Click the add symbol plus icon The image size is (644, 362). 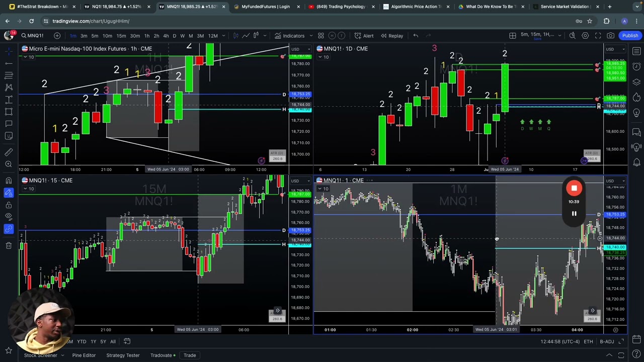(57, 36)
